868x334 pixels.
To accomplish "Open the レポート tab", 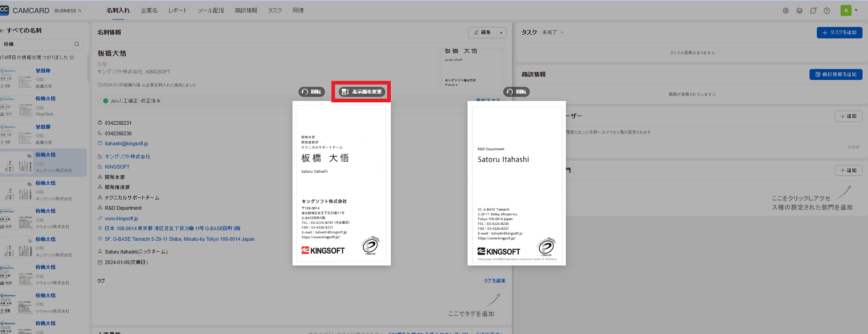I will pos(177,11).
